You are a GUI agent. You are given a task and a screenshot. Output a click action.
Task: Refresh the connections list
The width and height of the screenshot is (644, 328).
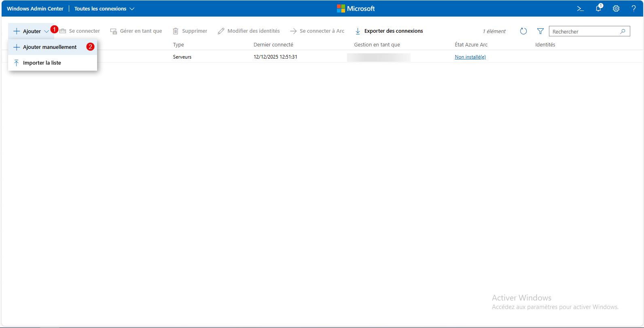click(x=523, y=31)
